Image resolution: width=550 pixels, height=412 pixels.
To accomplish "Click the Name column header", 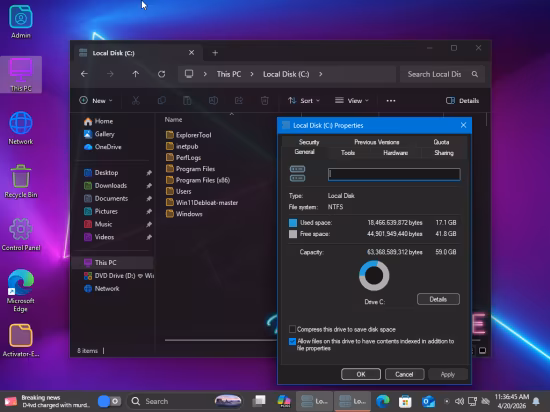I will 173,120.
